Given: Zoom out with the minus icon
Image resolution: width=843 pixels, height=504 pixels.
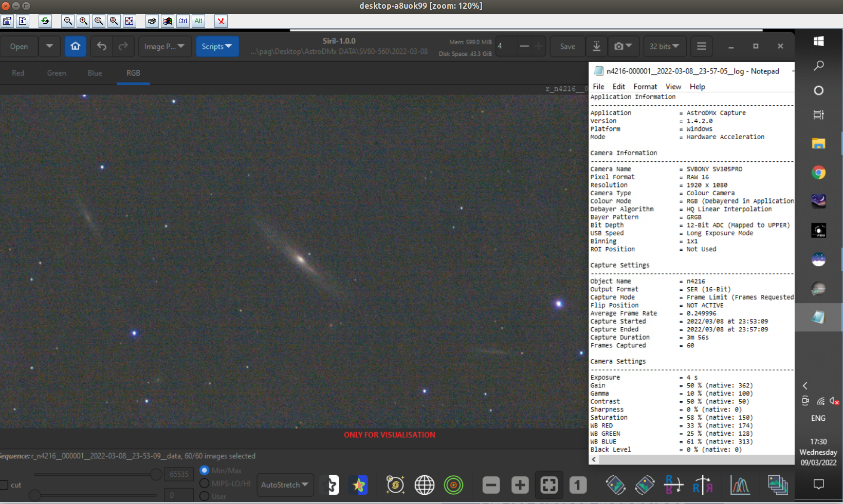Looking at the screenshot, I should point(491,484).
